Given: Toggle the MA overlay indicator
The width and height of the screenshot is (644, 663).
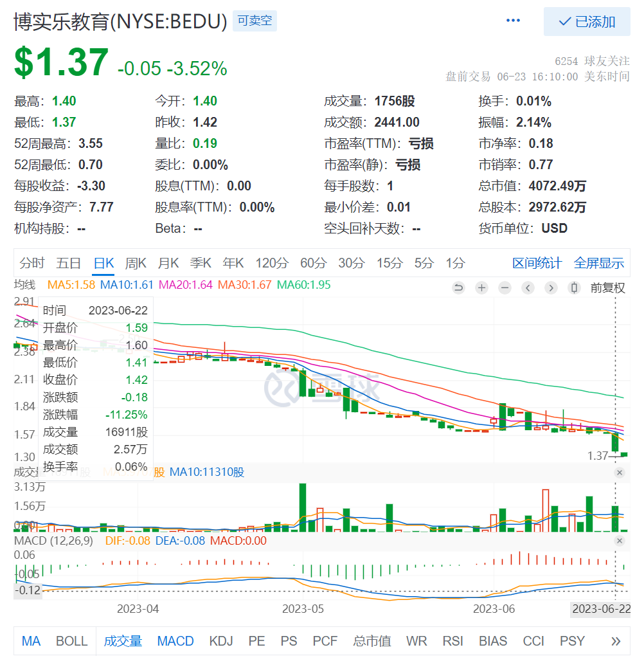Looking at the screenshot, I should [x=31, y=641].
